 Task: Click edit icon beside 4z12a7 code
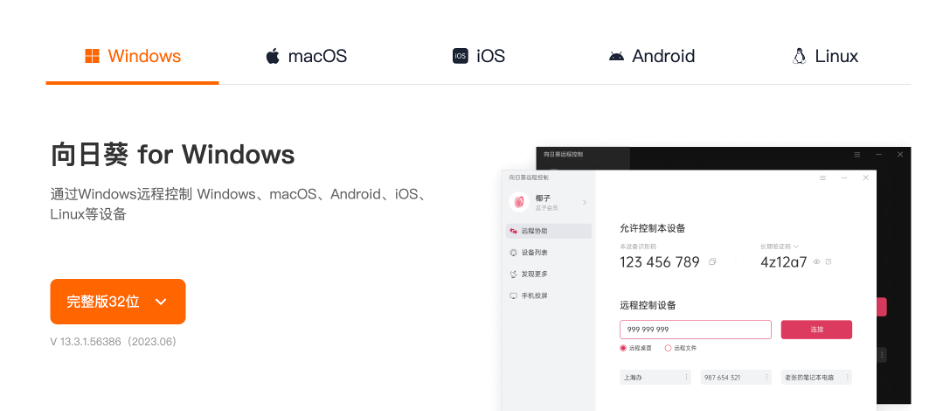828,262
